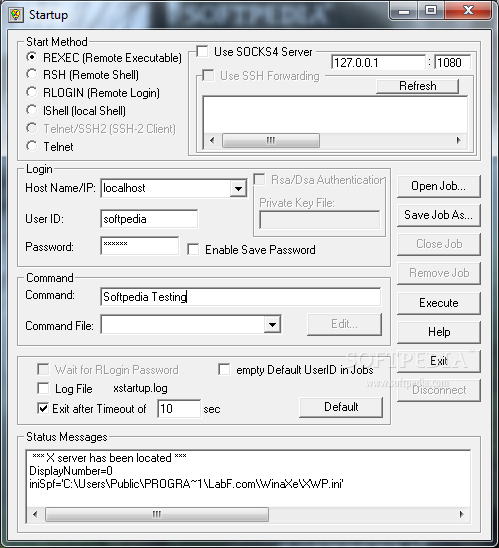Uncheck Exit after Timeout option
Viewport: 499px width, 548px height.
pos(43,408)
